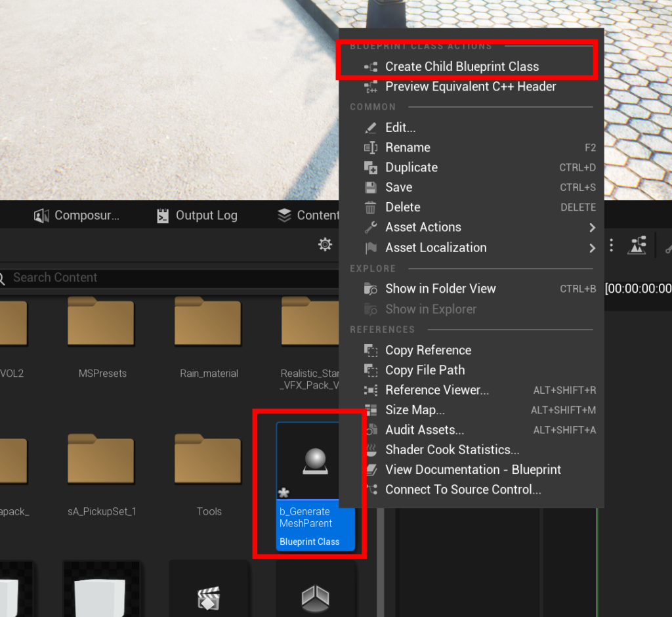Choose Rename from the context menu
The width and height of the screenshot is (672, 617).
[471, 148]
